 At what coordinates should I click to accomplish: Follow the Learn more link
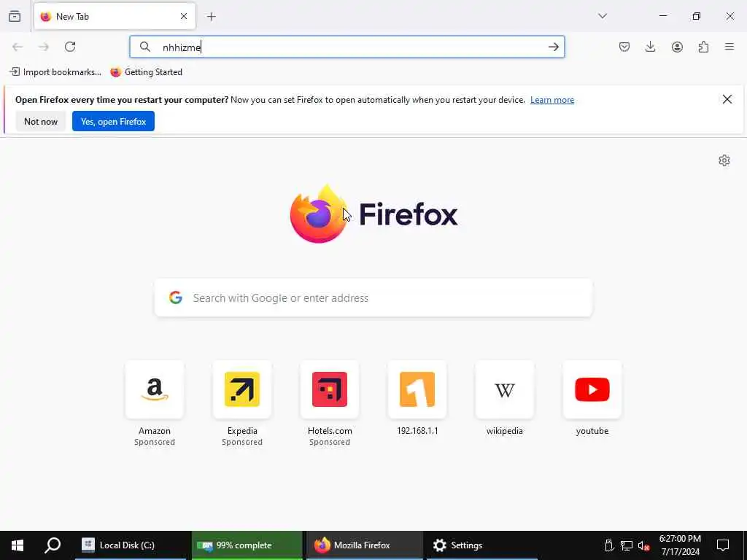[x=552, y=99]
